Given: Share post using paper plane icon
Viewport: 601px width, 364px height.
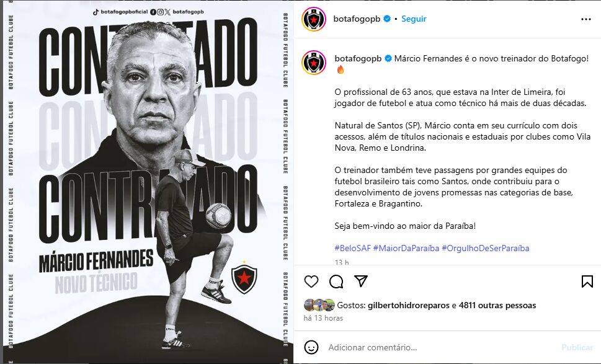Looking at the screenshot, I should [x=361, y=282].
